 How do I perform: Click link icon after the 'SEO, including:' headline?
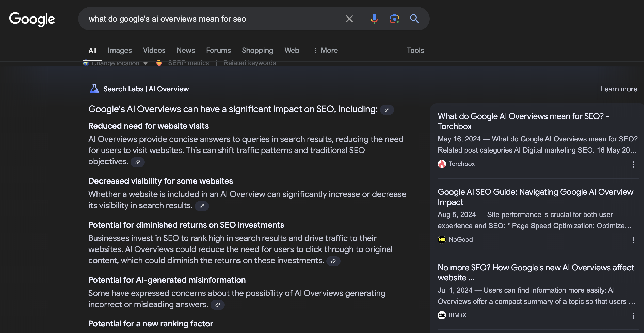click(x=387, y=110)
